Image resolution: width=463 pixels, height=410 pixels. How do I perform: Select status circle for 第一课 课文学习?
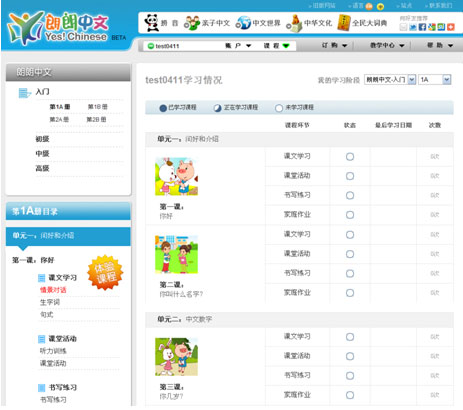point(350,156)
